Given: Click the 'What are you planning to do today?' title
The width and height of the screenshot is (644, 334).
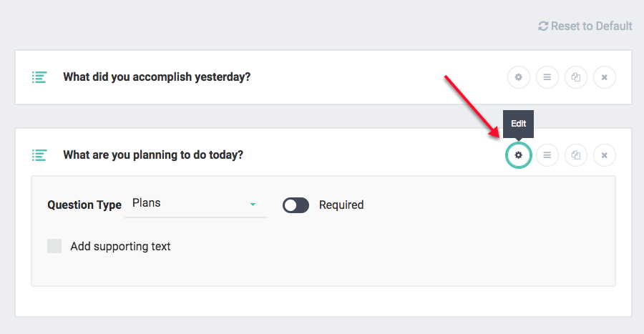Looking at the screenshot, I should (x=153, y=154).
